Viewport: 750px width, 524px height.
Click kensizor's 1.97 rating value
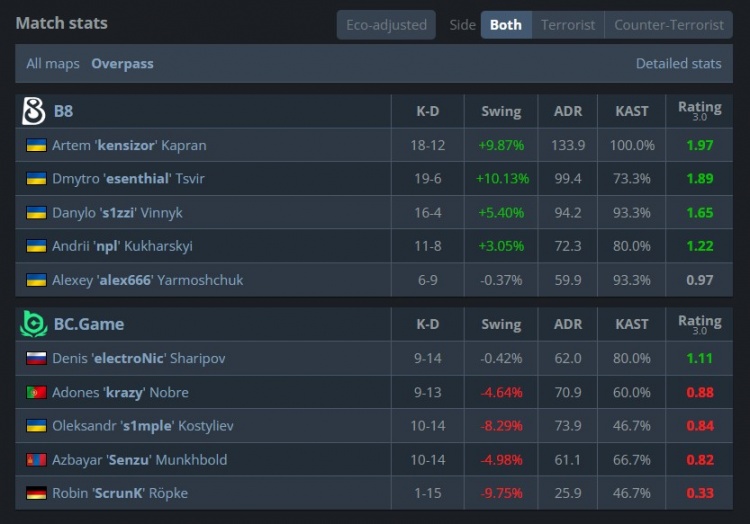pyautogui.click(x=699, y=145)
